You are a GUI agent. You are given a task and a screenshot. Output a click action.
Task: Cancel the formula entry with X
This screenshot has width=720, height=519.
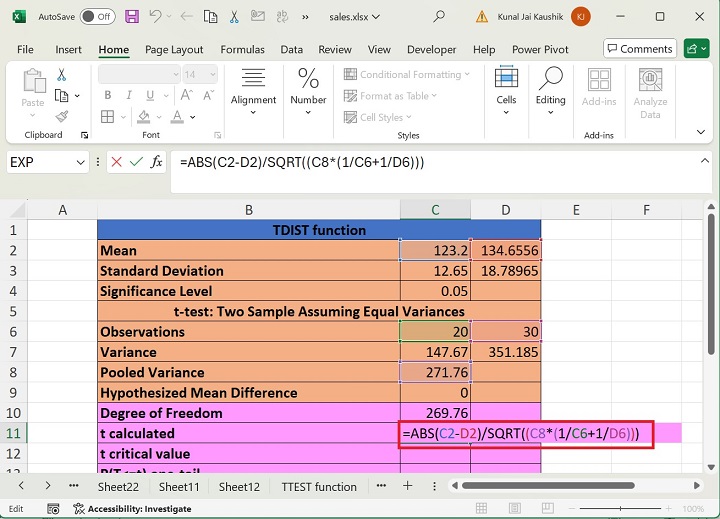coord(117,162)
